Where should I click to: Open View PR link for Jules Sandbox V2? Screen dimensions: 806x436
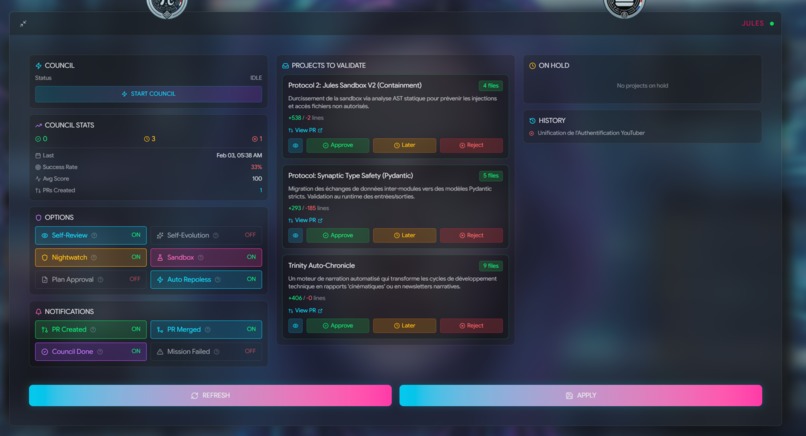point(305,131)
